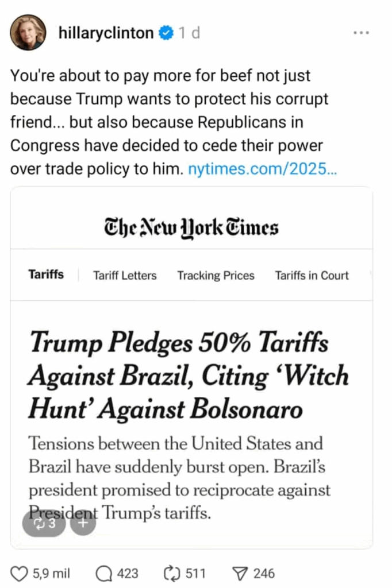
Task: Click the gray repost badge showing 3
Action: click(44, 523)
